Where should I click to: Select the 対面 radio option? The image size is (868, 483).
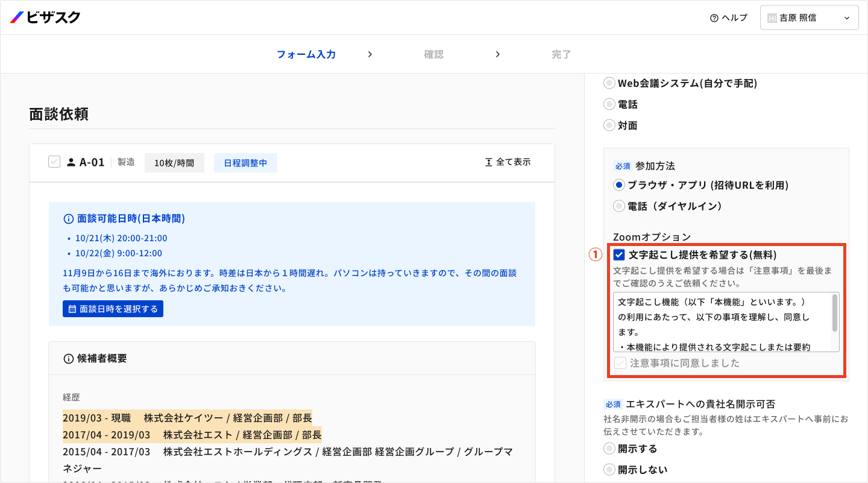[609, 125]
